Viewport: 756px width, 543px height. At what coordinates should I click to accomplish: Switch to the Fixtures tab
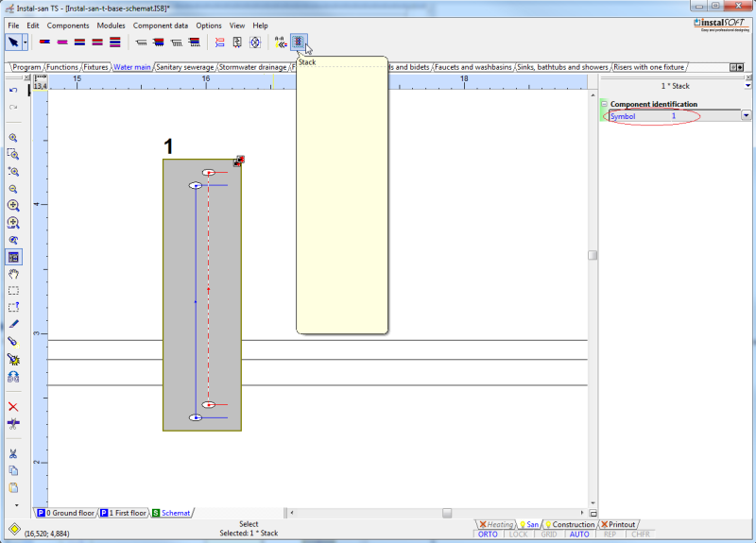tap(95, 67)
